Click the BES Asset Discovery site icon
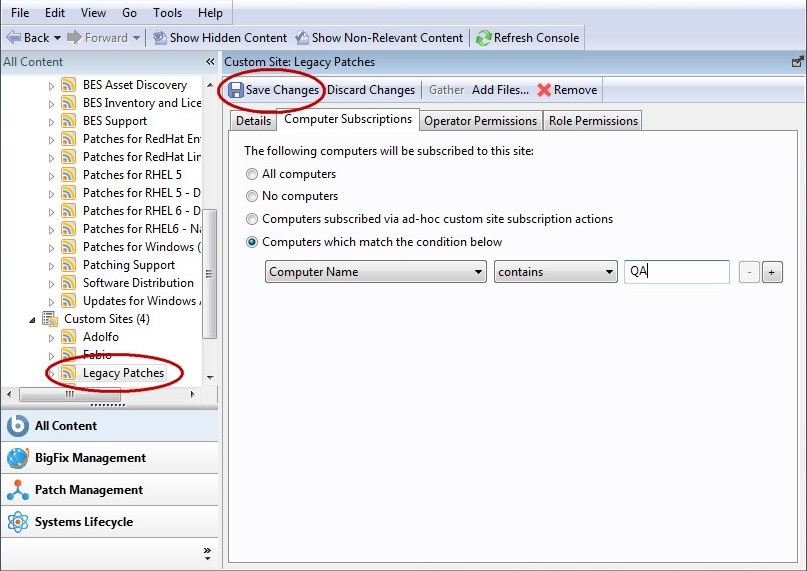The width and height of the screenshot is (807, 571). [x=68, y=84]
